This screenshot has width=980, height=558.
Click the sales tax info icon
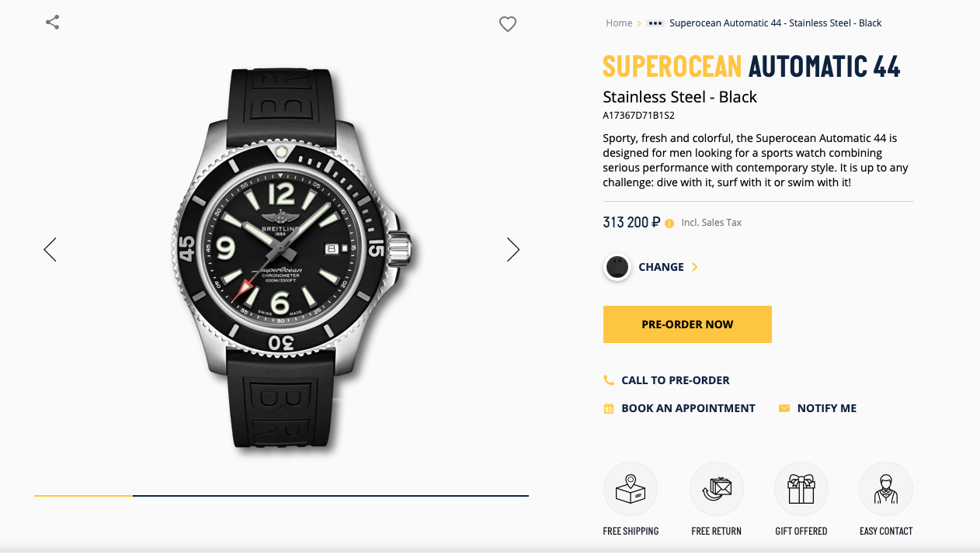coord(669,223)
